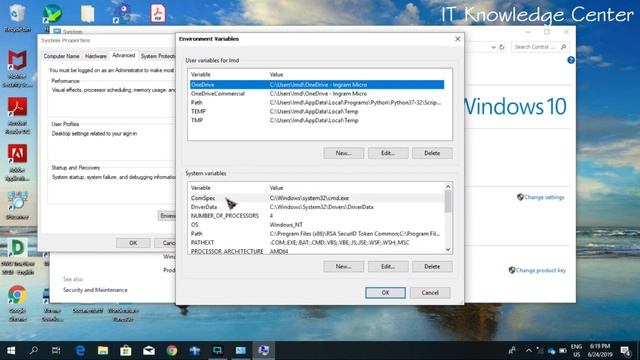
Task: Select the PATHEXT system variable
Action: coord(317,242)
